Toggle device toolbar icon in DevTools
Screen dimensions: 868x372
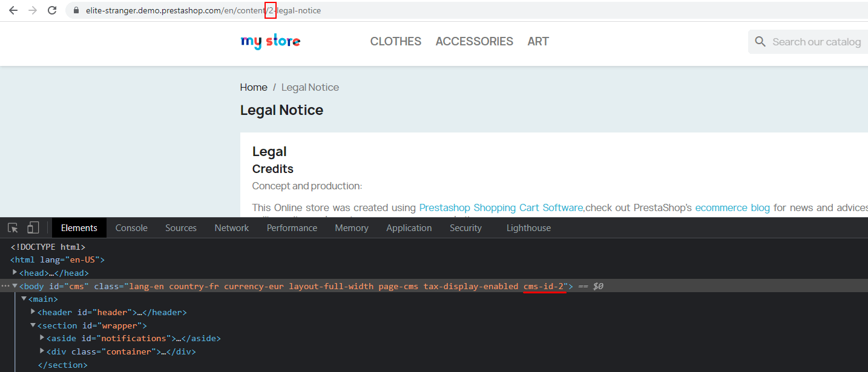[x=33, y=228]
